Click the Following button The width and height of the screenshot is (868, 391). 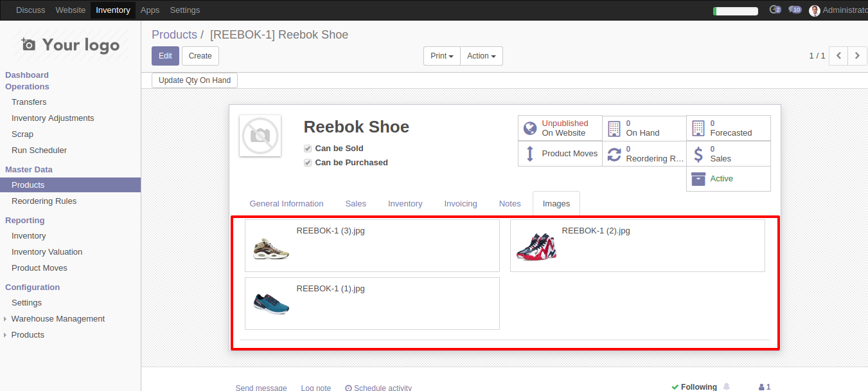coord(694,387)
